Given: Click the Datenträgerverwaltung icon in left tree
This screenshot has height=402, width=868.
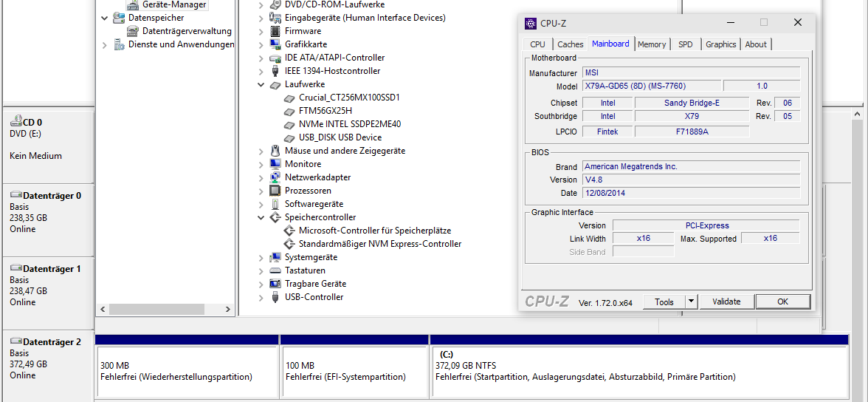Looking at the screenshot, I should pyautogui.click(x=133, y=31).
